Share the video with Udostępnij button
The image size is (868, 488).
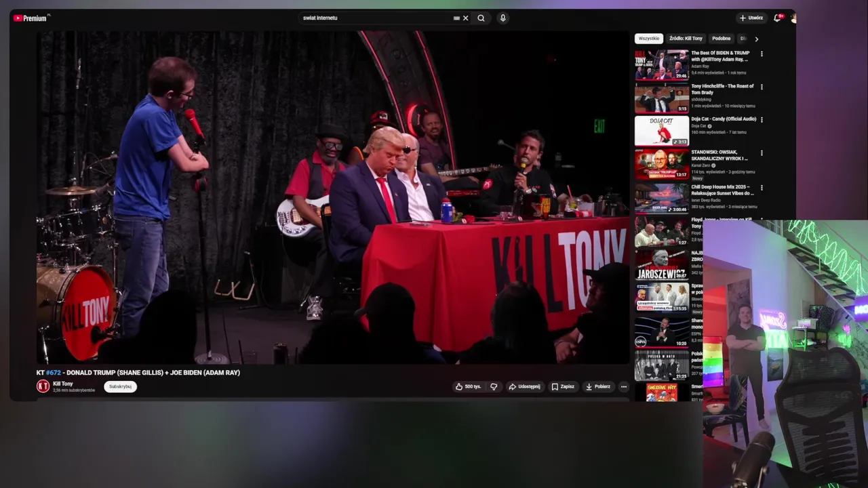point(525,386)
